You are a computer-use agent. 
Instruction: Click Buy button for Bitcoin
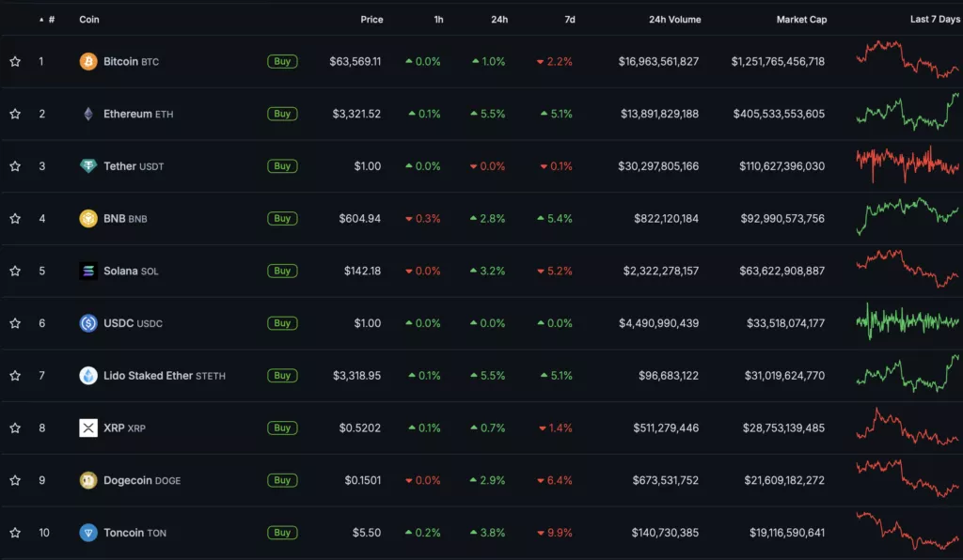(282, 61)
